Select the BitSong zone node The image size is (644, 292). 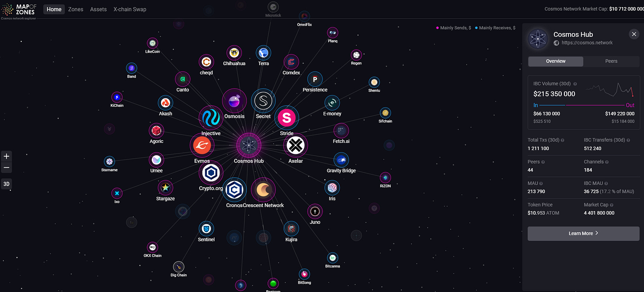[304, 274]
